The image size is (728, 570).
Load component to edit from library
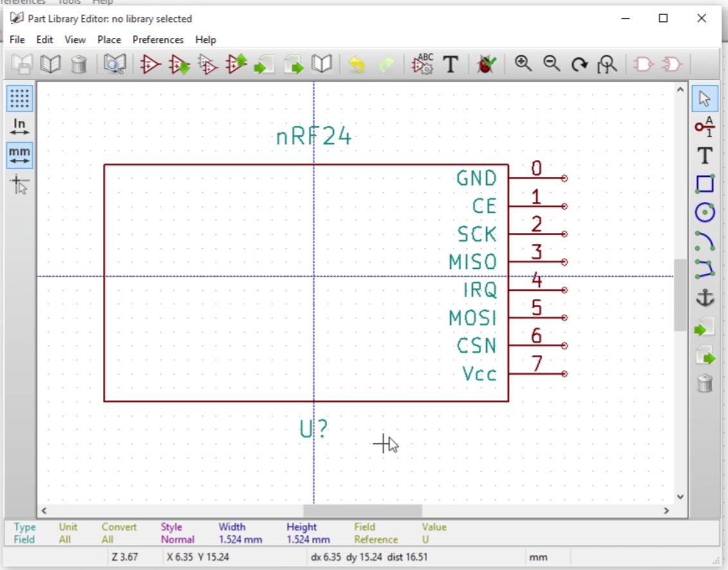coord(179,64)
